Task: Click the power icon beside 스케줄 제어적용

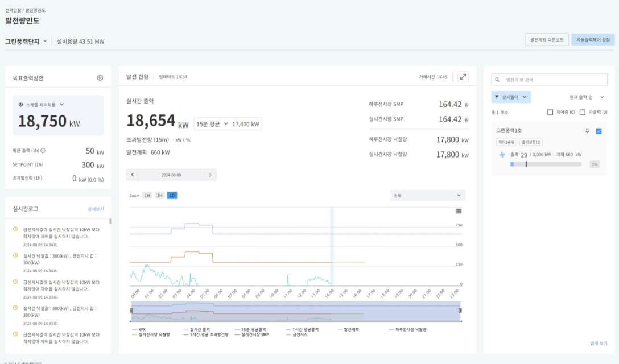Action: tap(20, 105)
